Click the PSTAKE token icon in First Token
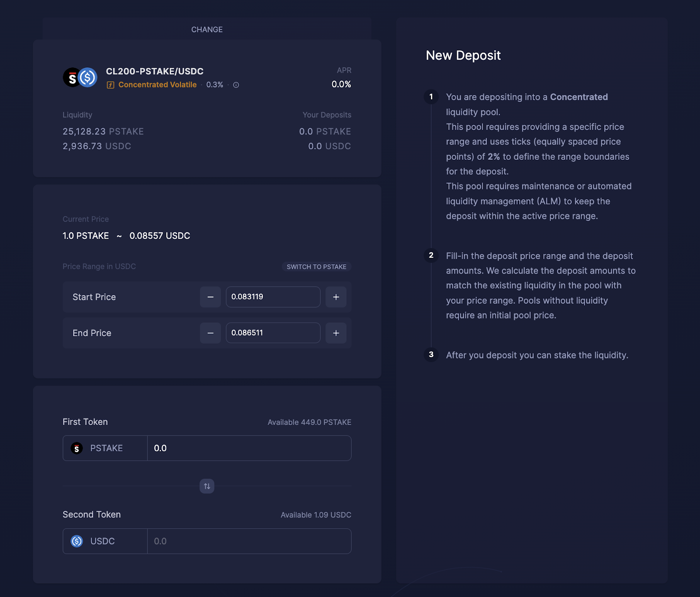The height and width of the screenshot is (597, 700). coord(77,448)
